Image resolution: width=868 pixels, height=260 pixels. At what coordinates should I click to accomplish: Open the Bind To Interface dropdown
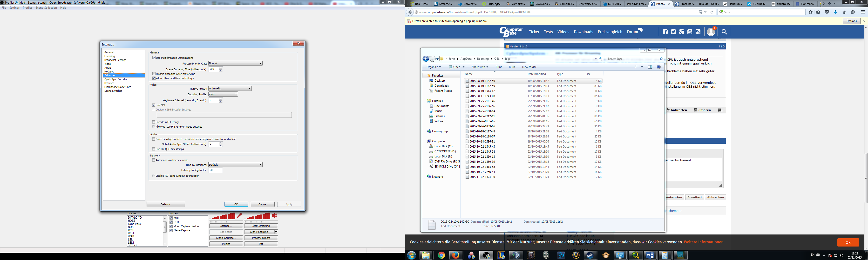click(235, 165)
